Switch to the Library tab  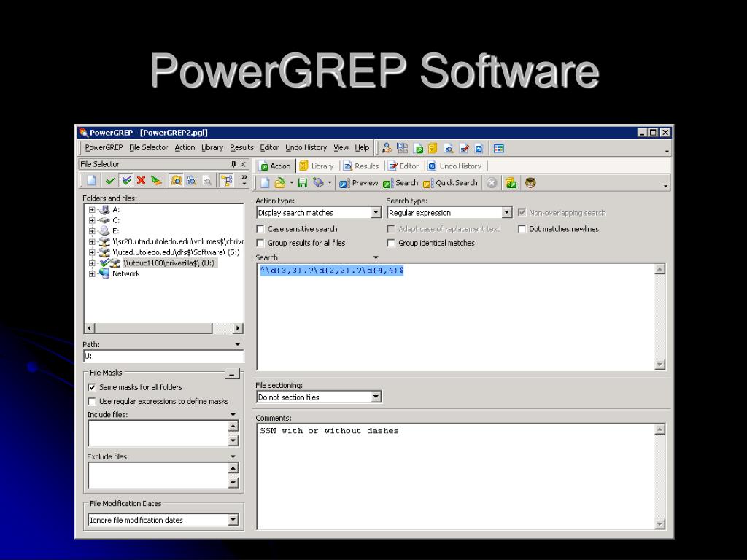point(317,166)
